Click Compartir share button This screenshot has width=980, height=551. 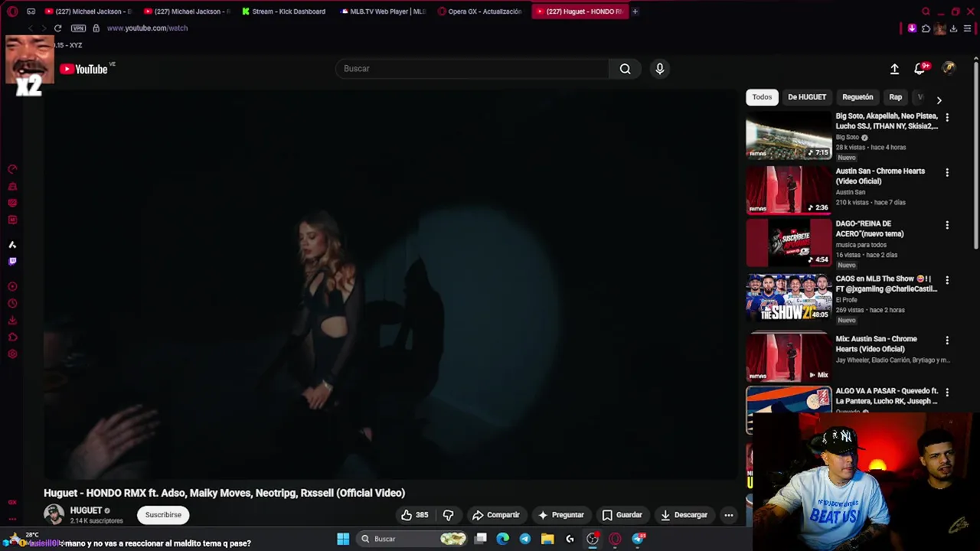(x=496, y=515)
